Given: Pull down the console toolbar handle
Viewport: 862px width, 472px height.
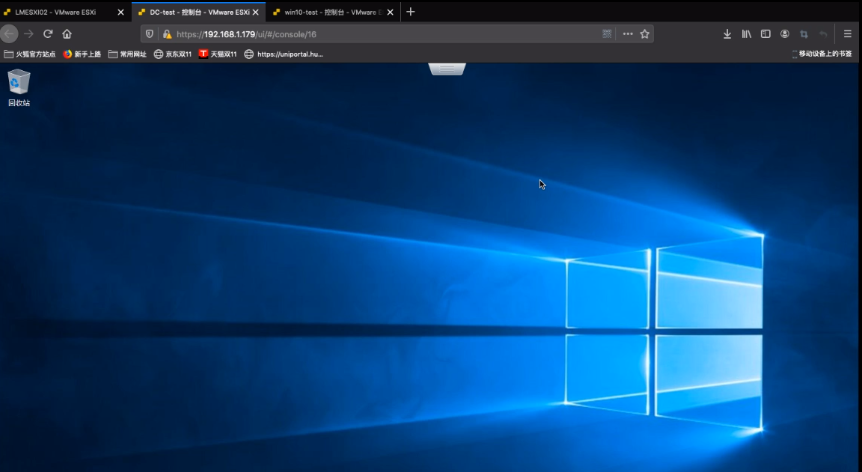Looking at the screenshot, I should coord(447,69).
